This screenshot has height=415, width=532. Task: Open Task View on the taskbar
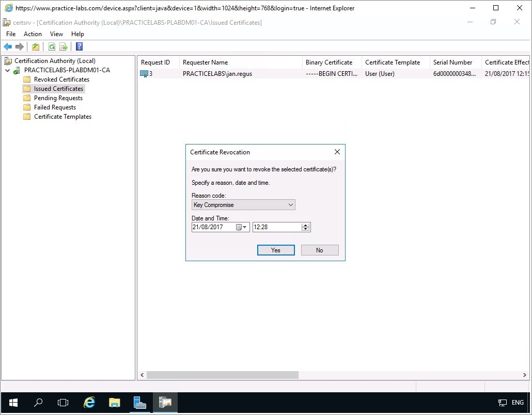point(63,403)
